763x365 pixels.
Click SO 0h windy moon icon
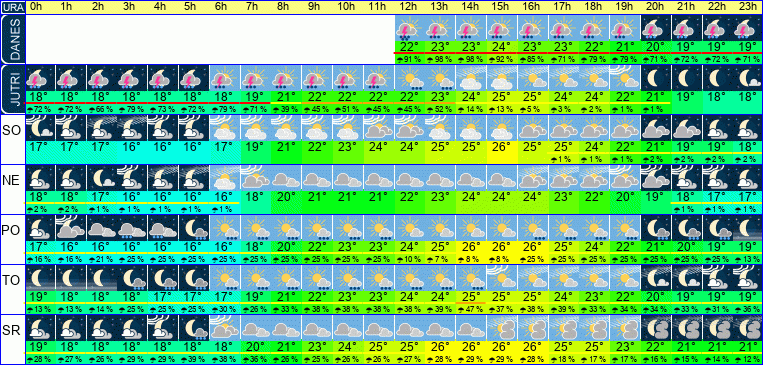click(40, 128)
